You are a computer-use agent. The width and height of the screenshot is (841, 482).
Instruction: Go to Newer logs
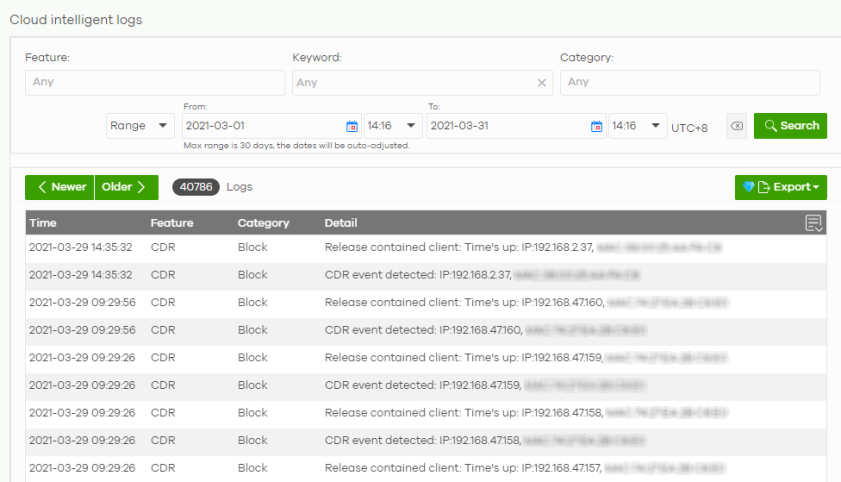(x=59, y=187)
